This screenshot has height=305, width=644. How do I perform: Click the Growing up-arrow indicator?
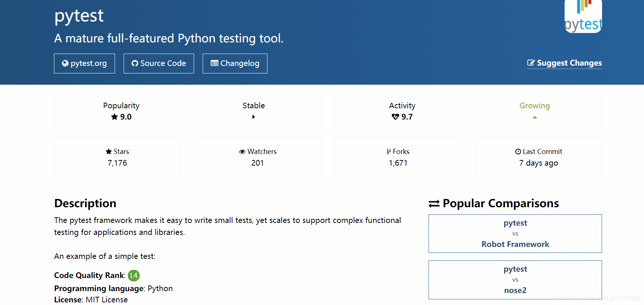click(x=535, y=117)
